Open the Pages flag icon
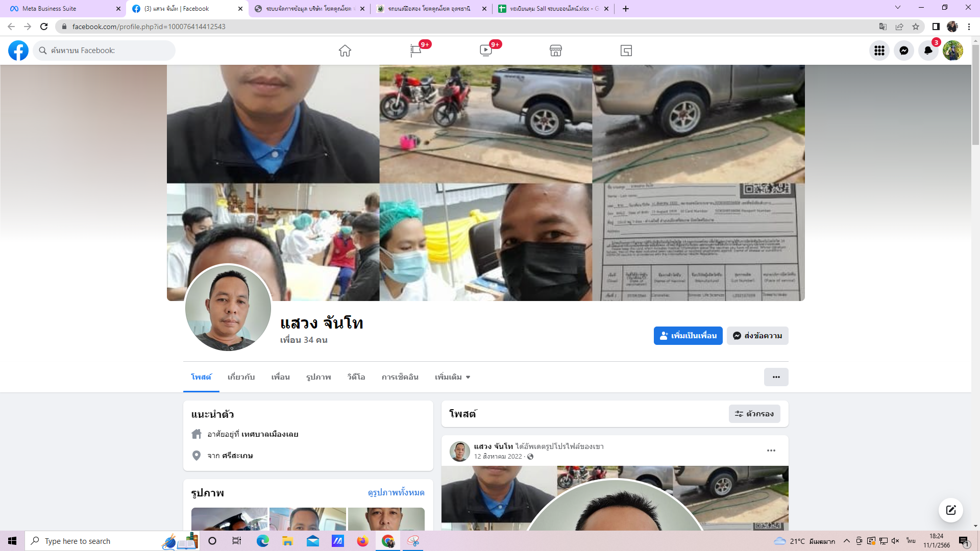The height and width of the screenshot is (551, 980). tap(415, 51)
